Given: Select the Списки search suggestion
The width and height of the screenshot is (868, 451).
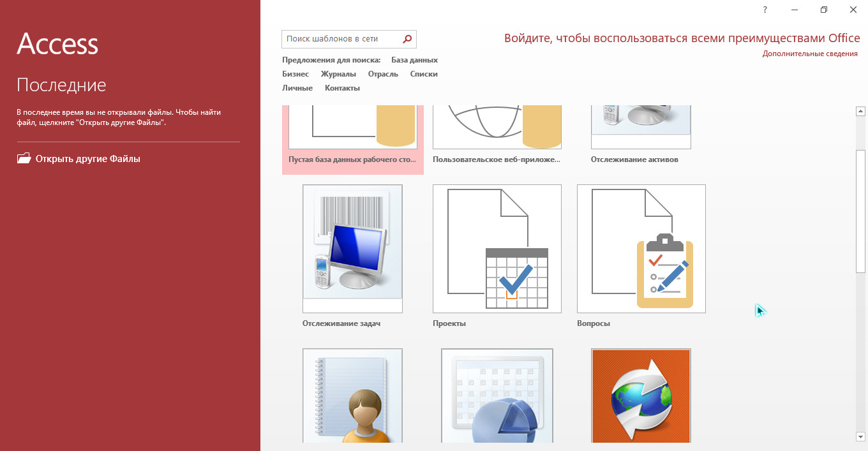Looking at the screenshot, I should coord(424,74).
